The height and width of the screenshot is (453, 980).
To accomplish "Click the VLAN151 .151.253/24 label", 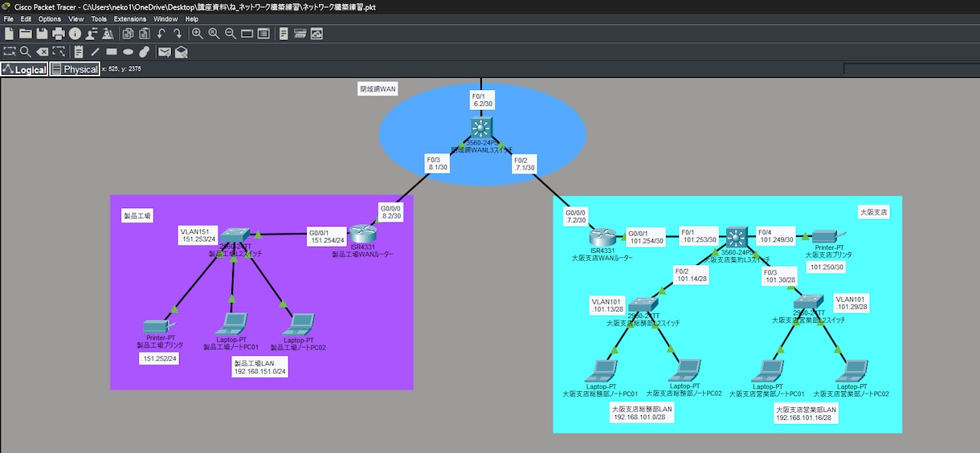I will (x=198, y=236).
